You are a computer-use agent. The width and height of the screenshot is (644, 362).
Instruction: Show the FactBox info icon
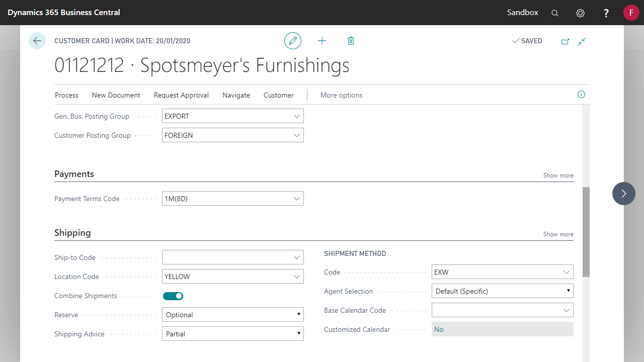(581, 95)
